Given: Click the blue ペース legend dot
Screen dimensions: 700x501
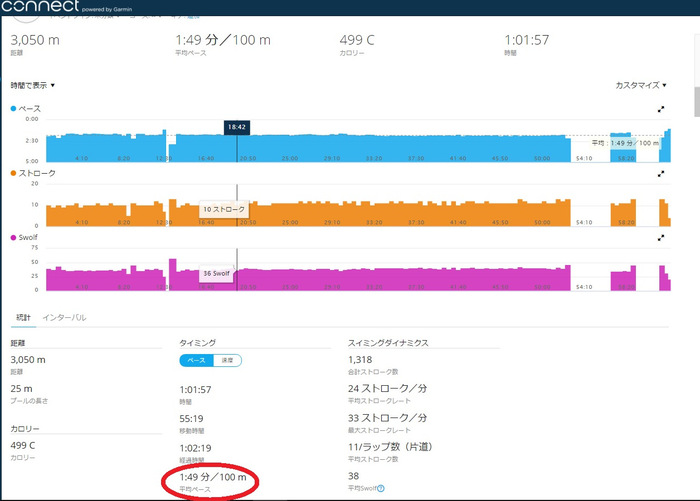Looking at the screenshot, I should coord(13,109).
